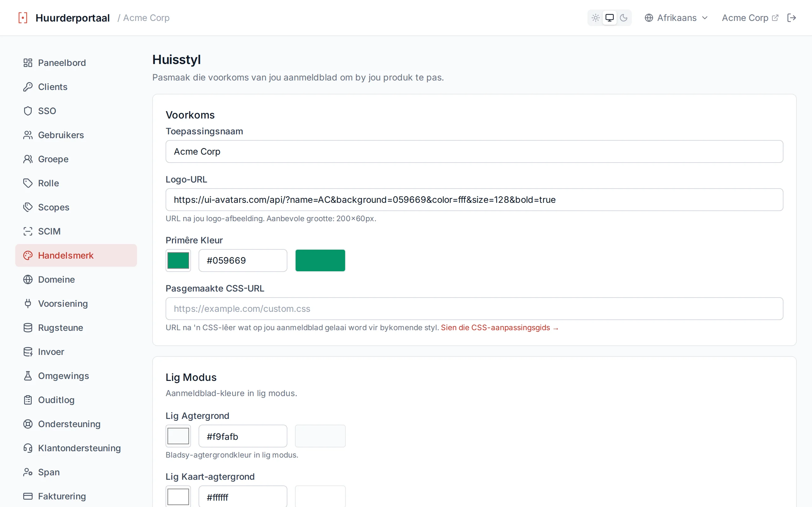Screen dimensions: 812x507
Task: Open Voorsiening plug icon in sidebar
Action: click(28, 304)
